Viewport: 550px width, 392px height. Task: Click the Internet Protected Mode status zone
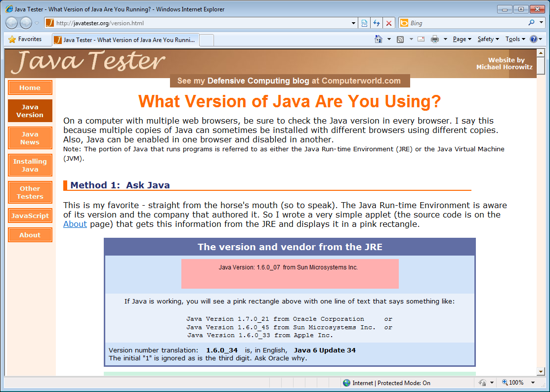coord(387,383)
